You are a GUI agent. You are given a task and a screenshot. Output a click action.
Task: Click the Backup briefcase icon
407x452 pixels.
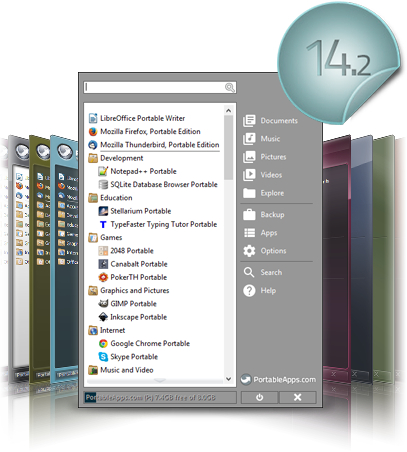click(249, 215)
